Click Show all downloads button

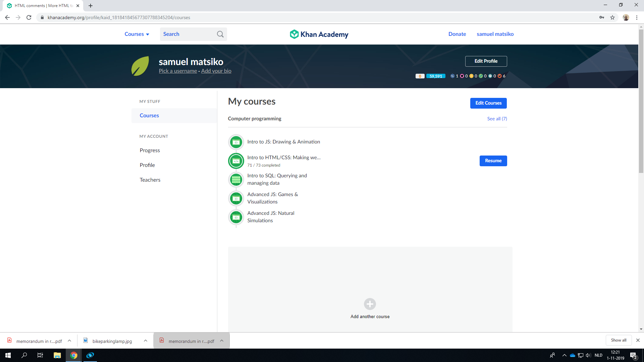[619, 340]
